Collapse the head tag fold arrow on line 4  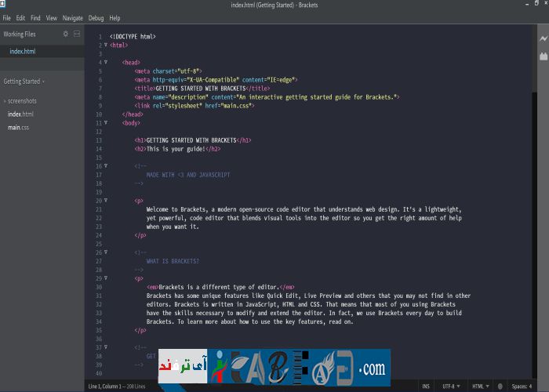point(105,45)
